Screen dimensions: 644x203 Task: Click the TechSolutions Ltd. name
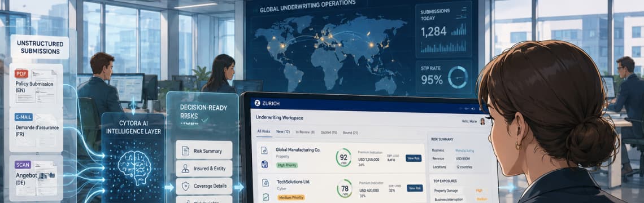293,181
